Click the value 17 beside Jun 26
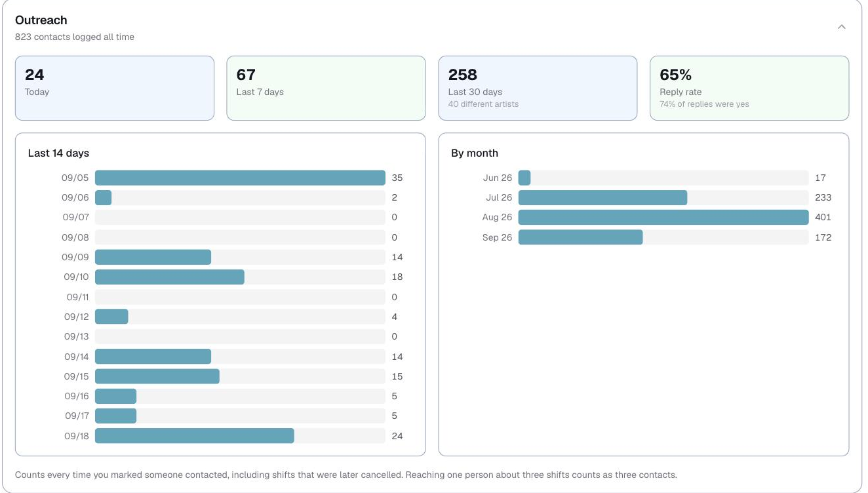 (x=821, y=178)
